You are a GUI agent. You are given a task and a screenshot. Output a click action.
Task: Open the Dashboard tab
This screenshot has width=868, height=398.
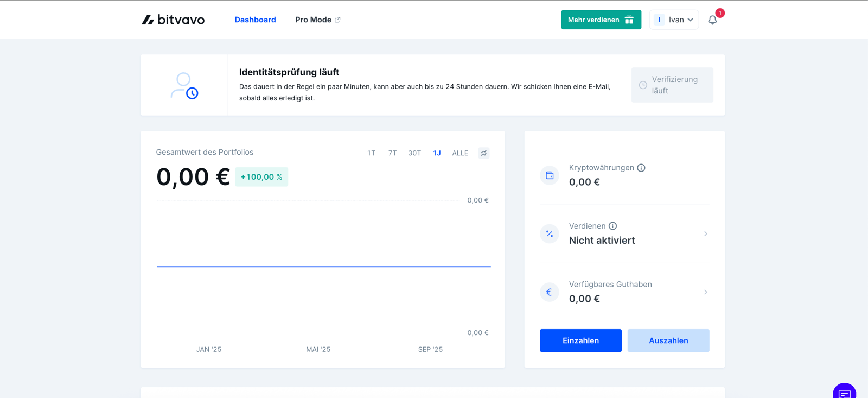[255, 20]
